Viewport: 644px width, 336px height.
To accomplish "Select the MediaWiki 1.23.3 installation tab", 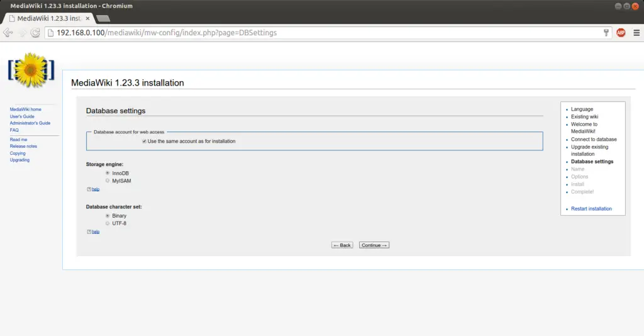I will click(49, 18).
